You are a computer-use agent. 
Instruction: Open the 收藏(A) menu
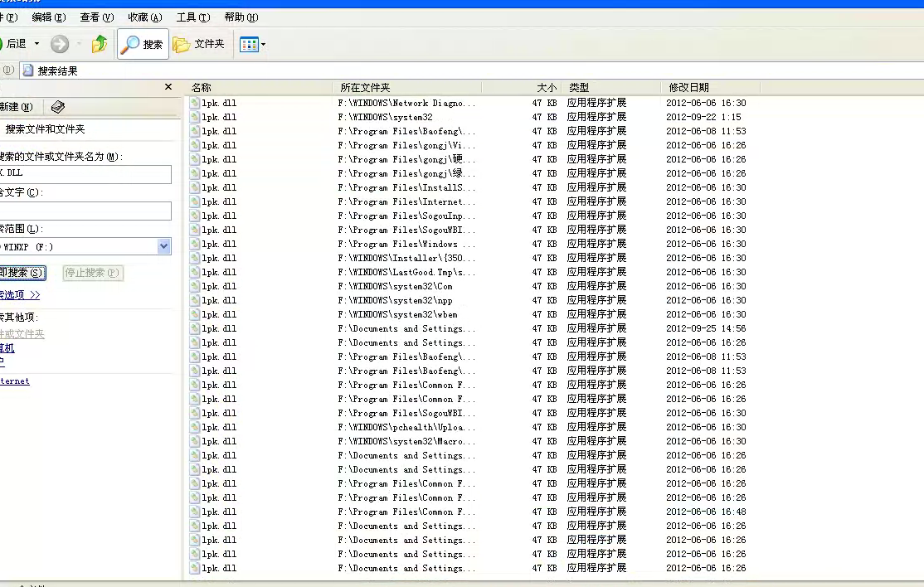[x=145, y=17]
